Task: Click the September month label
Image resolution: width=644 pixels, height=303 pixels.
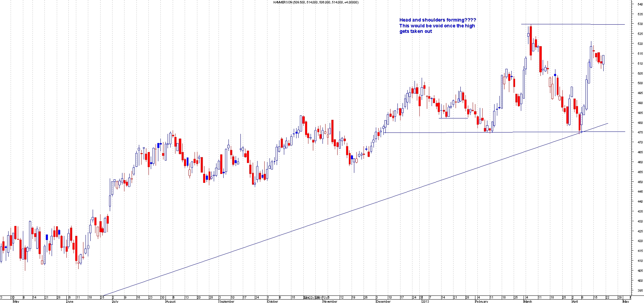Action: click(227, 302)
